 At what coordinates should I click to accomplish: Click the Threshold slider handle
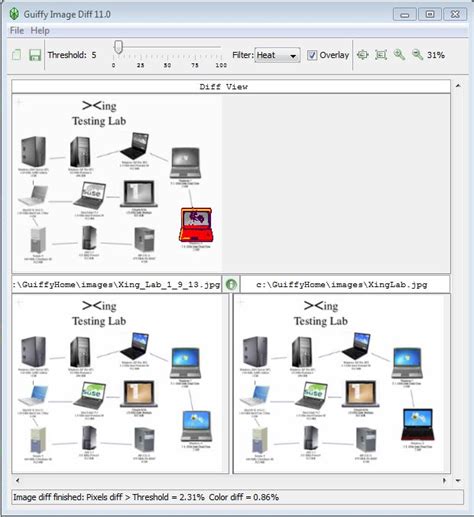click(x=118, y=47)
